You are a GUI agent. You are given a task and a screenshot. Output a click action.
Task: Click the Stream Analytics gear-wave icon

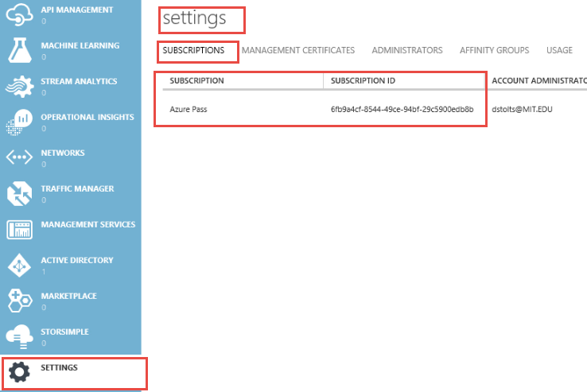tap(19, 86)
